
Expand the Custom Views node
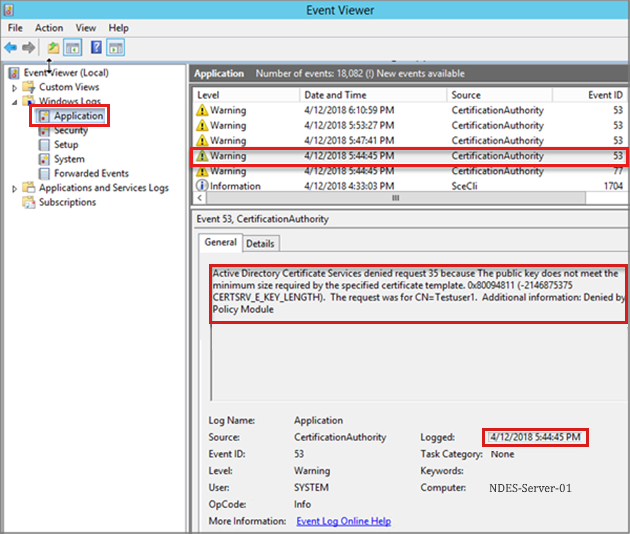(14, 87)
